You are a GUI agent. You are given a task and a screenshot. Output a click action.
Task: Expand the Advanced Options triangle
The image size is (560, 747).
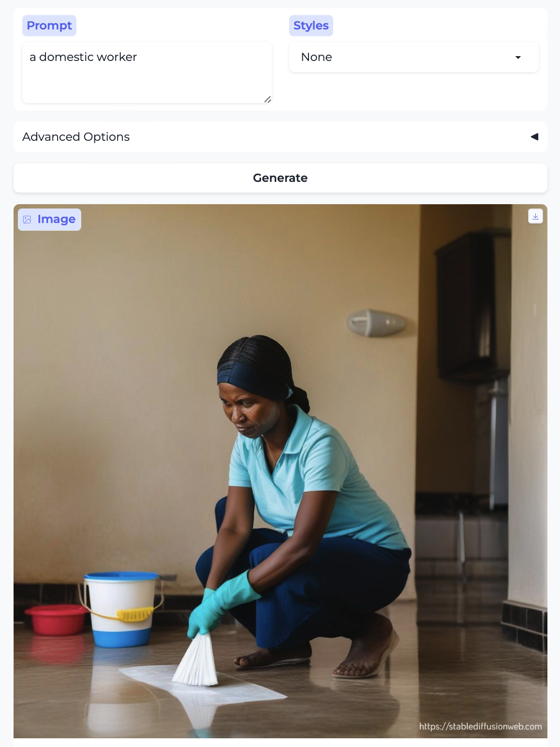coord(534,137)
